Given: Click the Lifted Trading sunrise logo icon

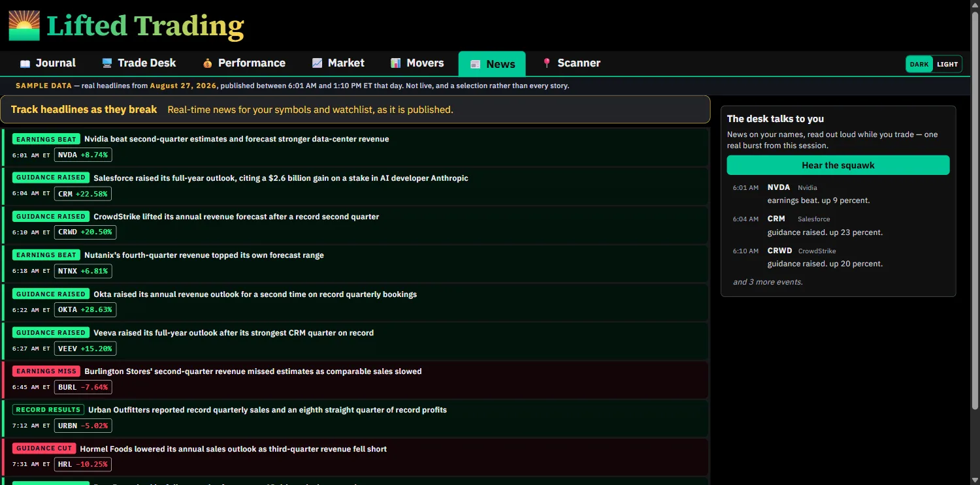Looking at the screenshot, I should [x=24, y=25].
